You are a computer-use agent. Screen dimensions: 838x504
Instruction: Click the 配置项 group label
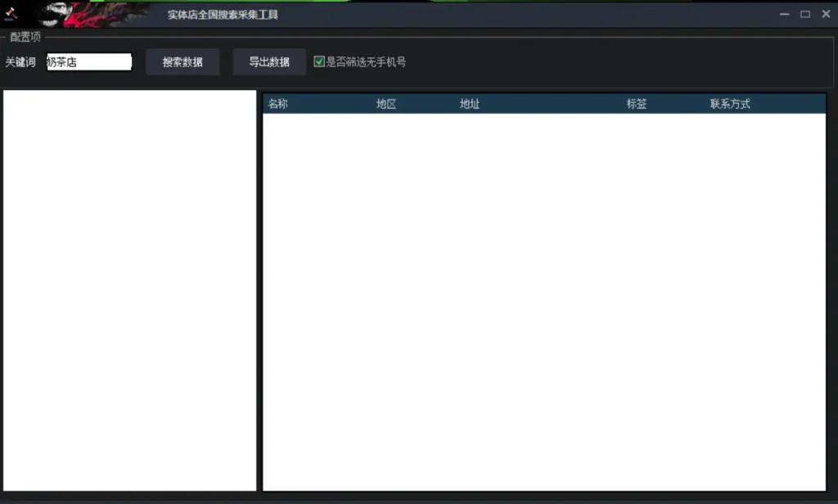click(25, 37)
